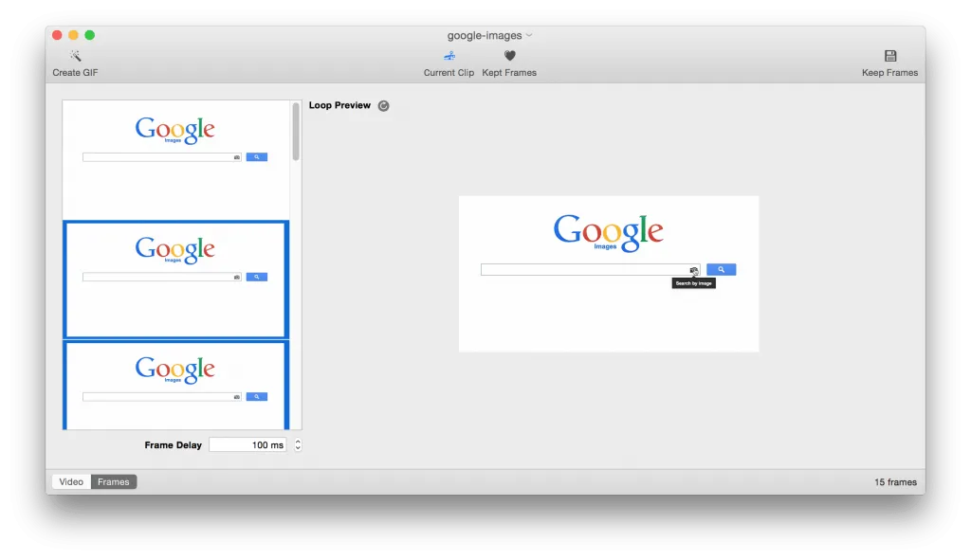
Task: Select the first unselected frame thumbnail
Action: 175,159
